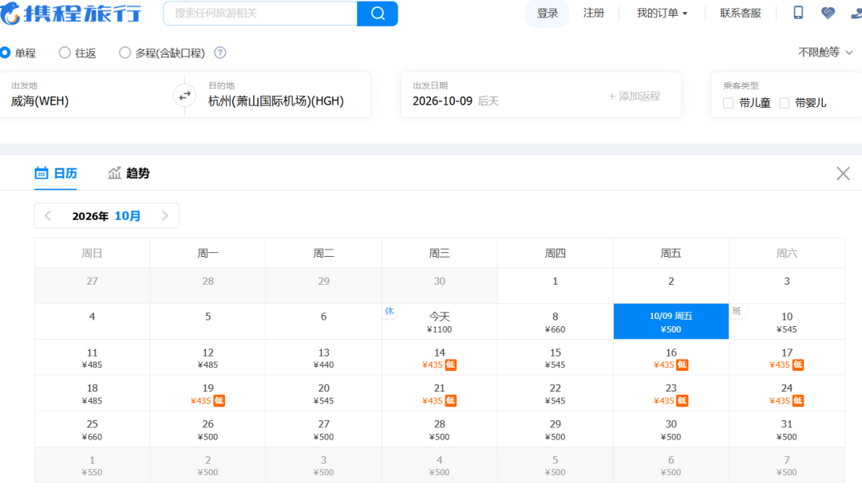Screen dimensions: 862x504
Task: Open the 我的订单 dropdown menu
Action: [662, 14]
